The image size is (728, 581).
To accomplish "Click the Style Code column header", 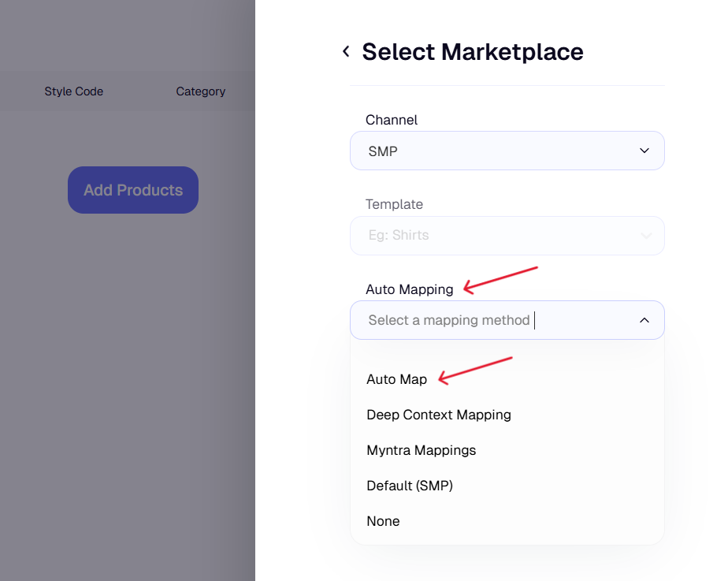I will 74,91.
